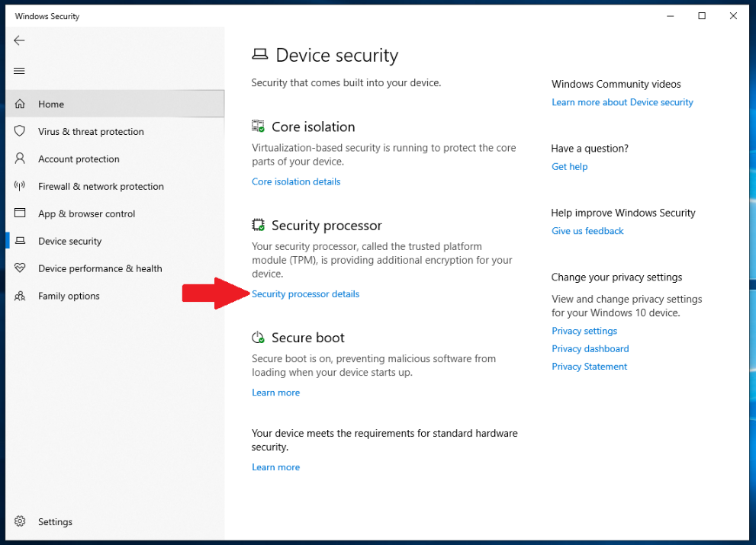Click the Device performance heart icon
The height and width of the screenshot is (545, 756).
click(x=20, y=268)
